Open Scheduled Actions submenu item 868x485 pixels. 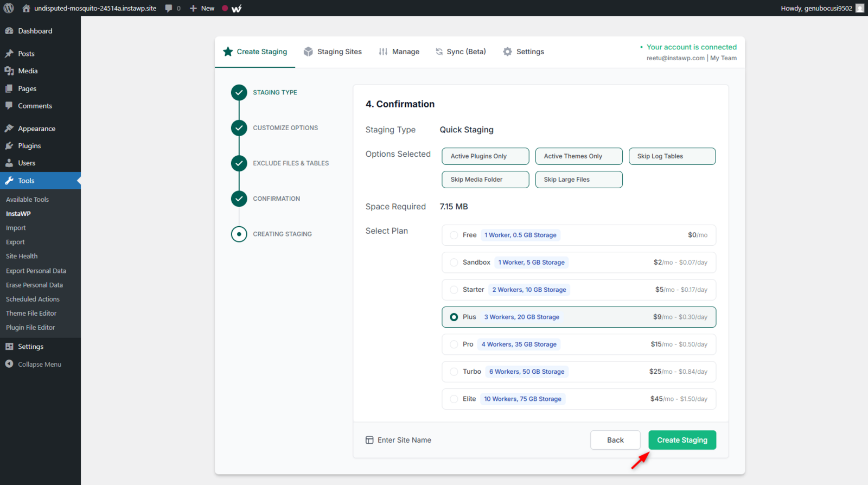(33, 299)
